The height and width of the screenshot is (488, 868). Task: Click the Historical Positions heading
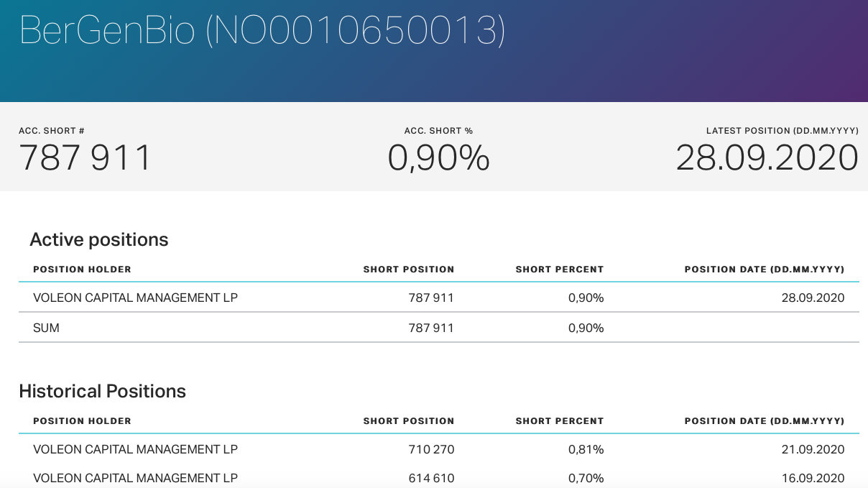coord(103,391)
